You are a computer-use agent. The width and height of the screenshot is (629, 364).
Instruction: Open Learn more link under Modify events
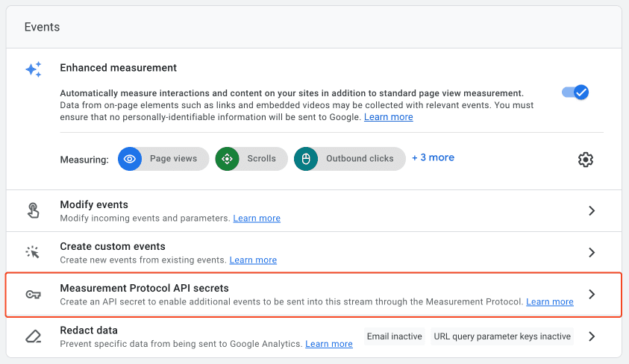point(257,219)
